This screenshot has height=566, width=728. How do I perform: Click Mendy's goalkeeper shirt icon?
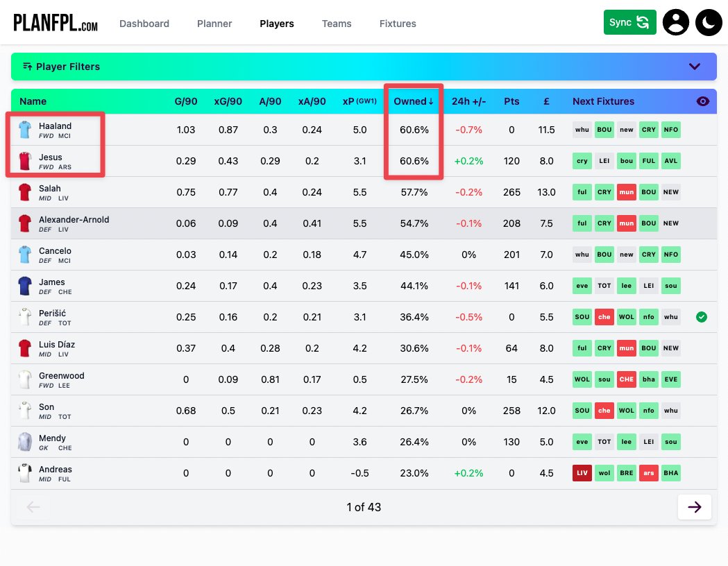tap(25, 442)
